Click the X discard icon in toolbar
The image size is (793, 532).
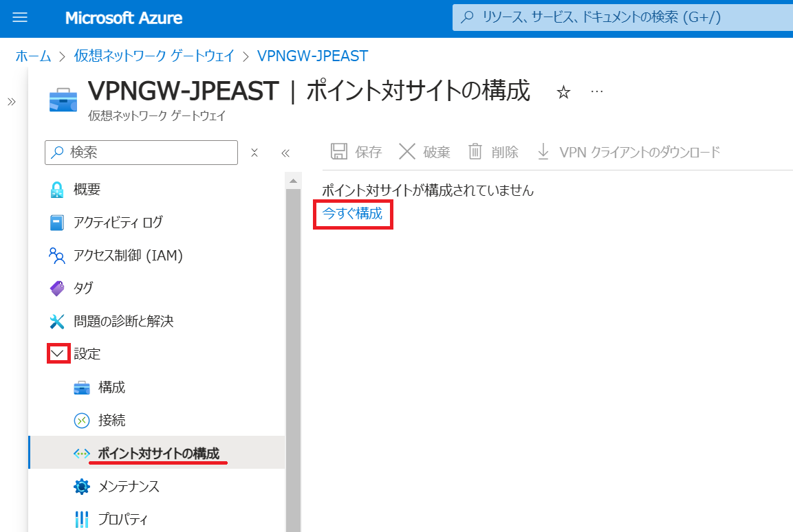click(407, 151)
